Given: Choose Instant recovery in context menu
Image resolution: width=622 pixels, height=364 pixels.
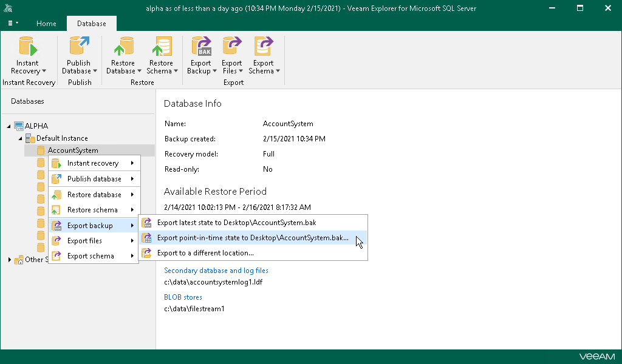Looking at the screenshot, I should 94,163.
